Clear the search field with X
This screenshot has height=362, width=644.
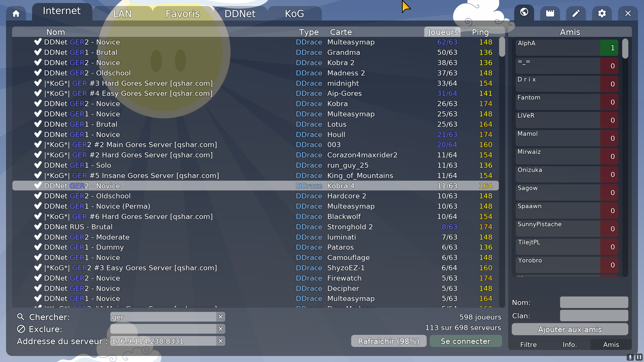coord(220,317)
